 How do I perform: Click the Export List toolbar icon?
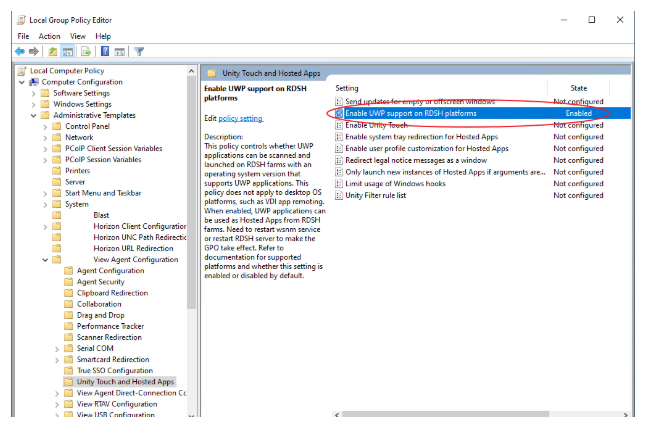click(x=85, y=51)
